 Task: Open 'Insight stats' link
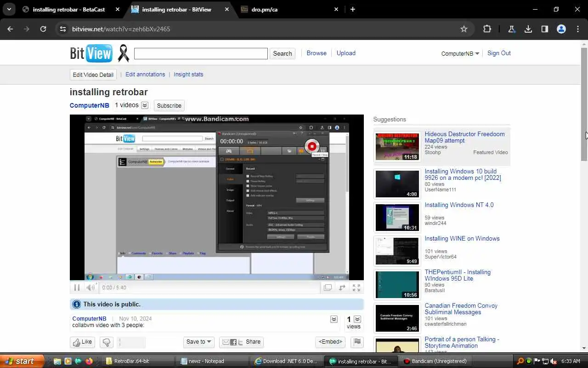[188, 74]
